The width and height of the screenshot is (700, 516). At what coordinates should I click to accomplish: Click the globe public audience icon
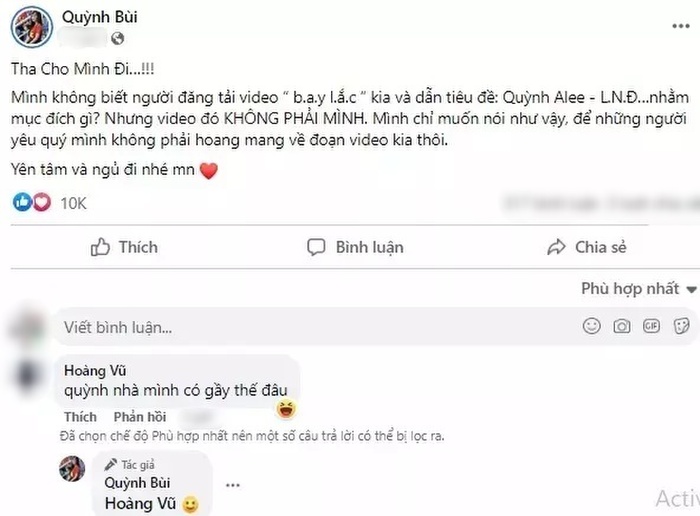point(117,39)
